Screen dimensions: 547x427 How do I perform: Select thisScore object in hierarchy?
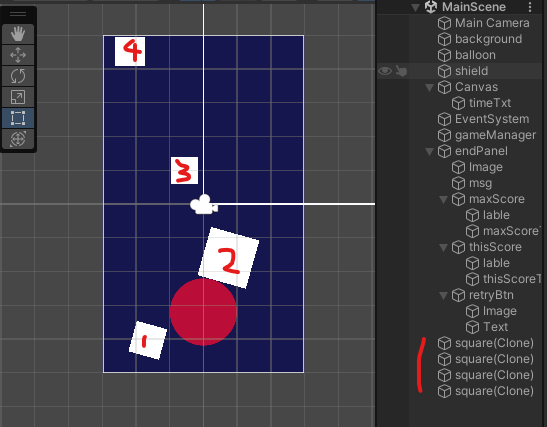click(x=495, y=247)
